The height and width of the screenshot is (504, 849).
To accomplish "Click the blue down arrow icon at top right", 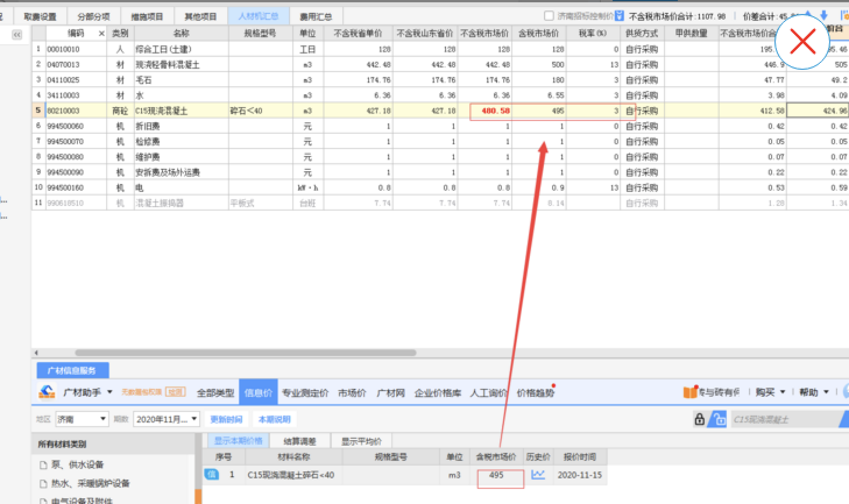I will coord(824,16).
